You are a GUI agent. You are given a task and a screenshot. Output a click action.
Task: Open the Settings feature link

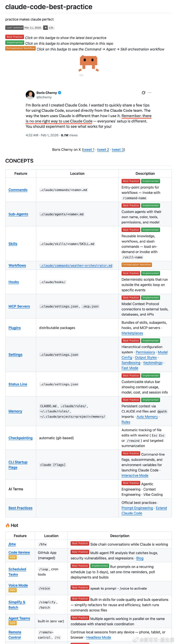(x=15, y=354)
